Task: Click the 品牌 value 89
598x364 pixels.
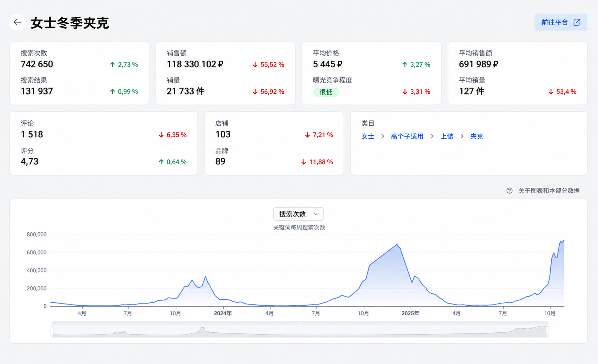Action: 220,162
